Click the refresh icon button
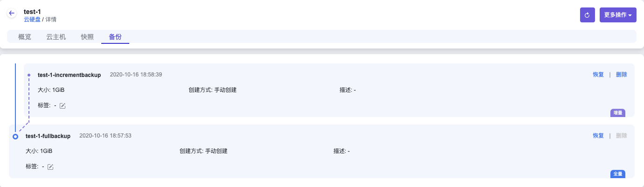The height and width of the screenshot is (187, 644). 587,14
